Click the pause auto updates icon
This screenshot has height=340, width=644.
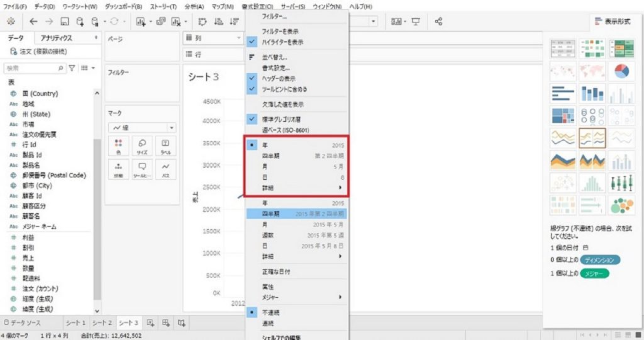pos(95,21)
